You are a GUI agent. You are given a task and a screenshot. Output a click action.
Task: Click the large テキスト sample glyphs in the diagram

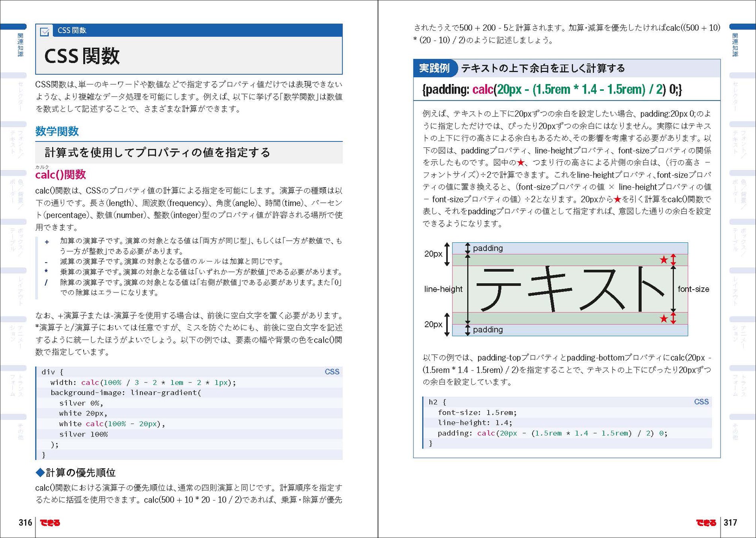tap(570, 289)
